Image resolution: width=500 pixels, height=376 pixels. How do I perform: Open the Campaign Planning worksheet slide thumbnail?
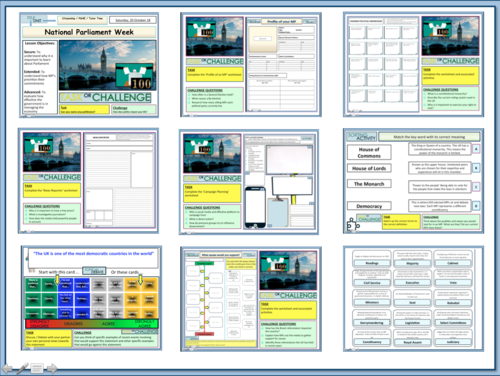coord(249,182)
